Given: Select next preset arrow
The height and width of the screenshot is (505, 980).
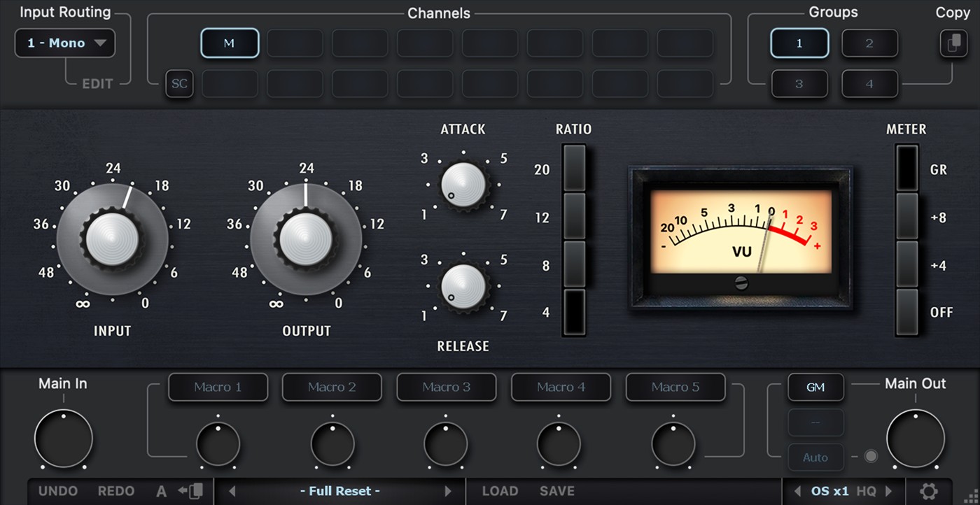Looking at the screenshot, I should pyautogui.click(x=448, y=491).
